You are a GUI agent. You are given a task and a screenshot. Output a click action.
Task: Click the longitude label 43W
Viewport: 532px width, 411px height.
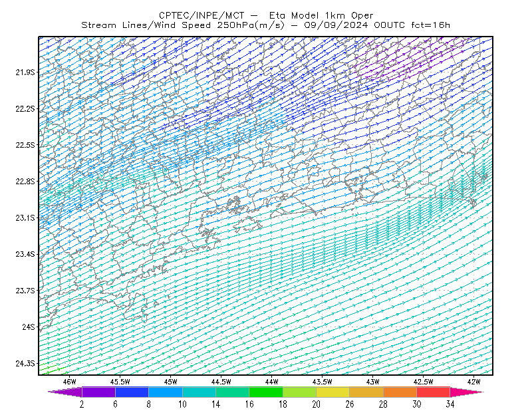click(x=373, y=382)
